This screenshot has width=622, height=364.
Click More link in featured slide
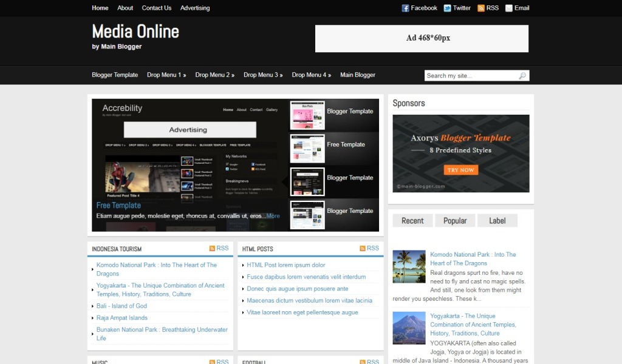pos(273,216)
